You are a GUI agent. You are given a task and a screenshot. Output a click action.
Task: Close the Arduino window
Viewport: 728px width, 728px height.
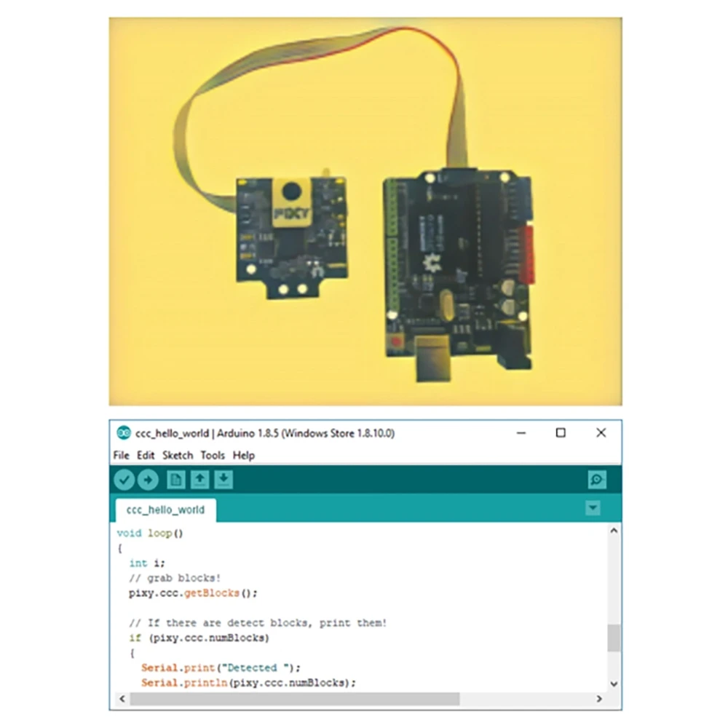click(601, 432)
